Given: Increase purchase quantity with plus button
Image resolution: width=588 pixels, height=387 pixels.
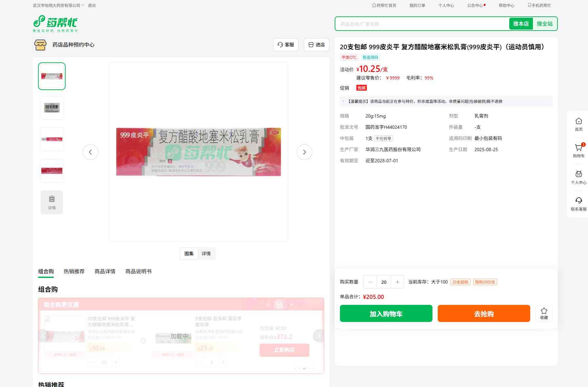Looking at the screenshot, I should coord(397,282).
